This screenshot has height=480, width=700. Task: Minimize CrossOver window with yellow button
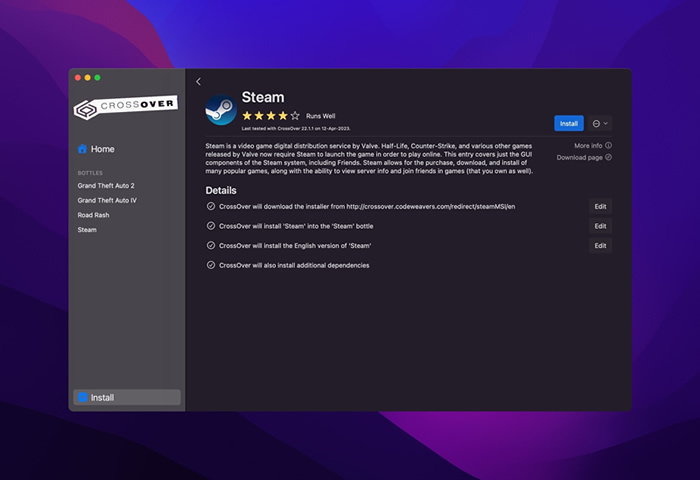click(88, 78)
